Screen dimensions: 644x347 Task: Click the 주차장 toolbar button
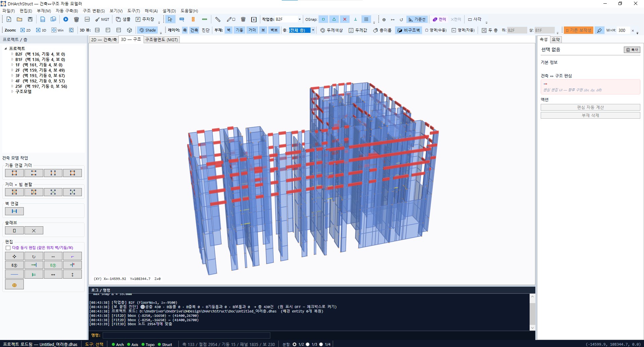click(x=145, y=19)
